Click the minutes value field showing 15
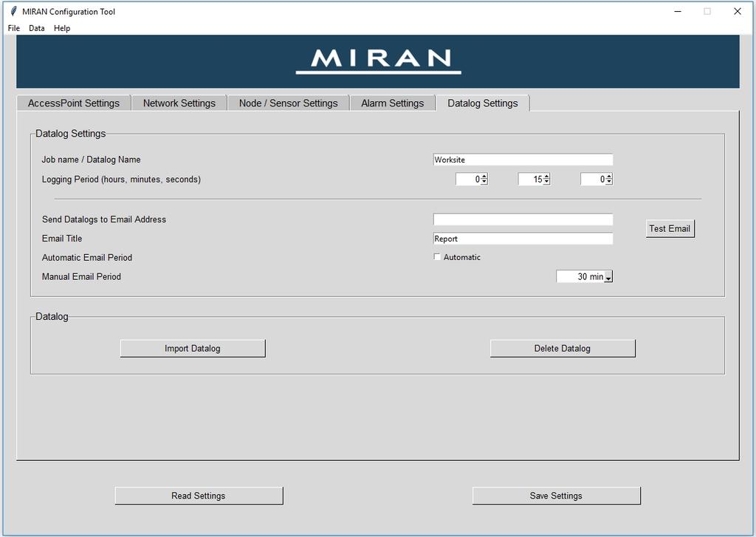756x537 pixels. 530,179
